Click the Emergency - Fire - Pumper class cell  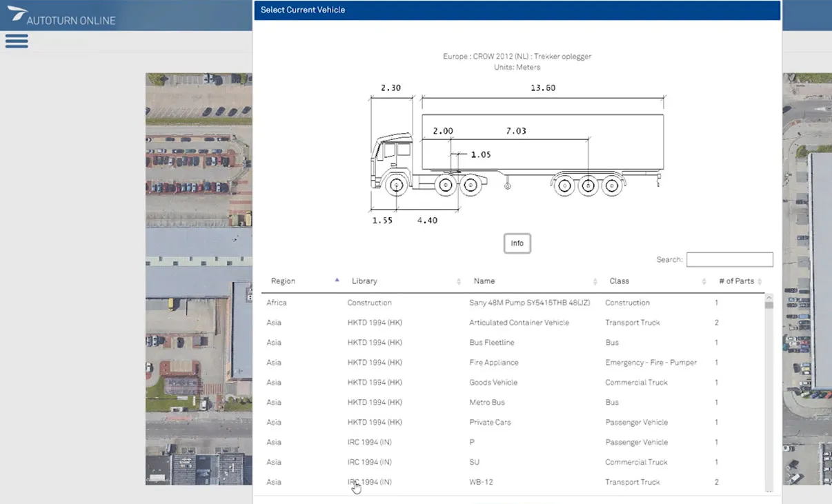(x=651, y=363)
